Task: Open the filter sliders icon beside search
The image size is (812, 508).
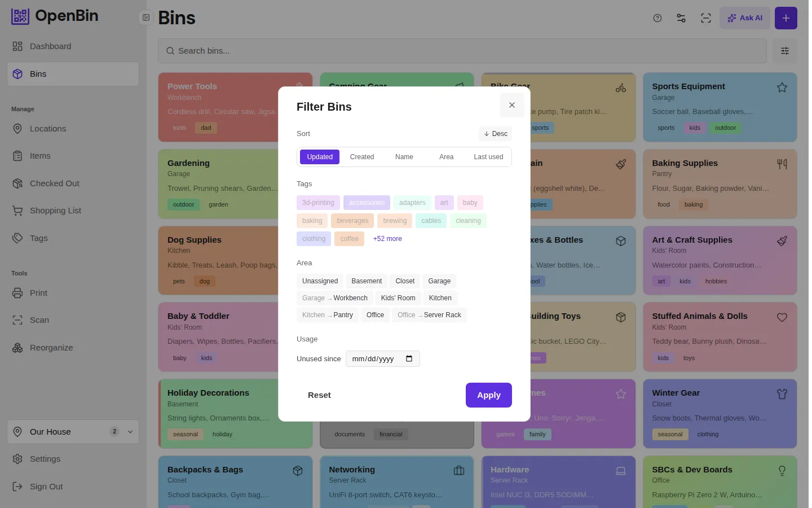Action: (x=785, y=51)
